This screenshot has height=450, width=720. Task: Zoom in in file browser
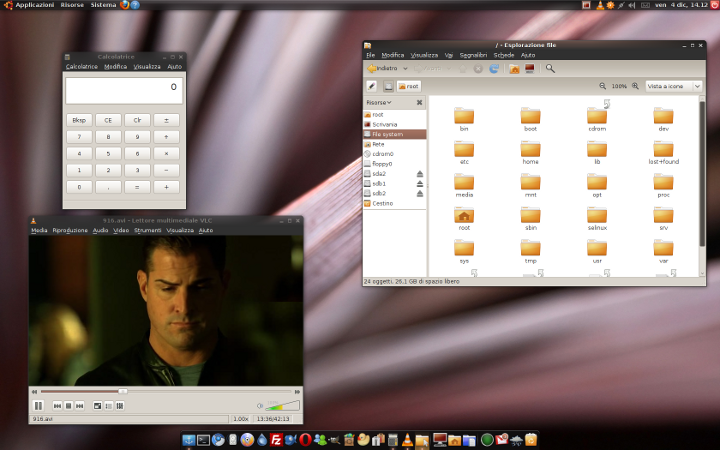[635, 86]
